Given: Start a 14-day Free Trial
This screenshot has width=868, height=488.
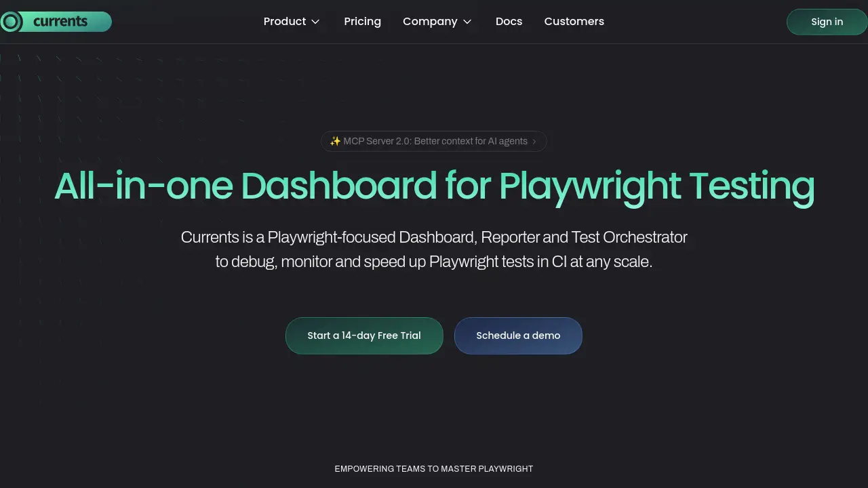Looking at the screenshot, I should (364, 335).
